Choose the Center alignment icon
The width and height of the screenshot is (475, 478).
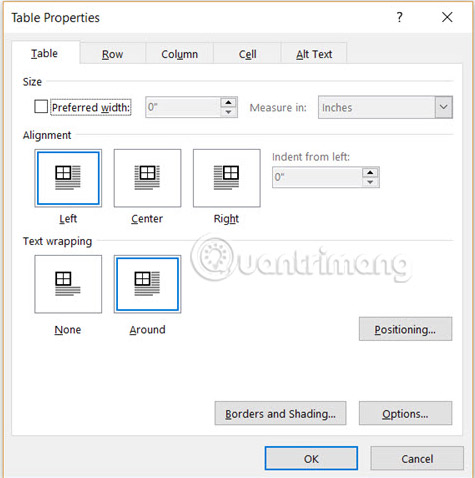coord(147,178)
